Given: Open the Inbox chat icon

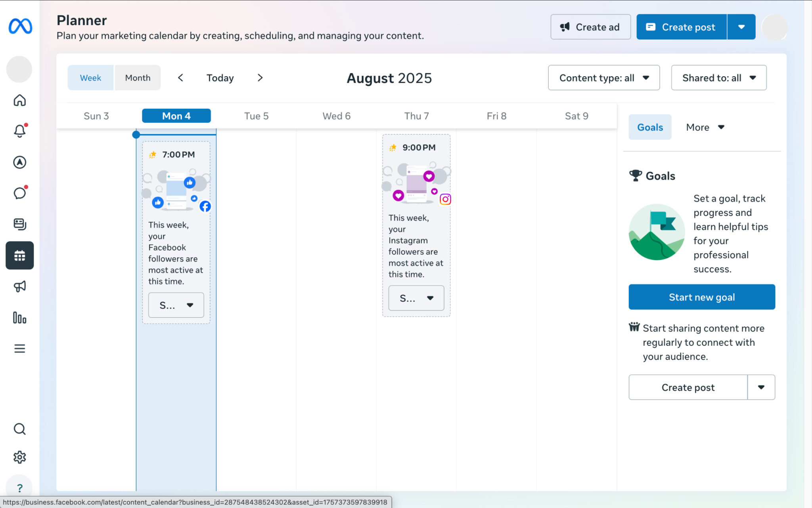Looking at the screenshot, I should [x=19, y=193].
